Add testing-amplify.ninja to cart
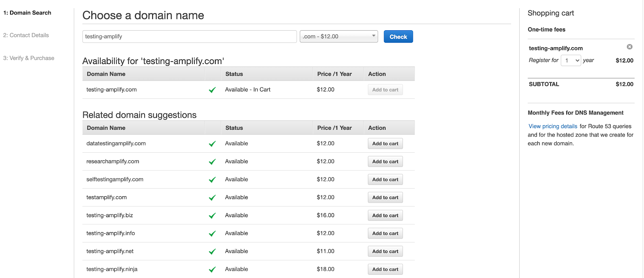 (x=385, y=269)
